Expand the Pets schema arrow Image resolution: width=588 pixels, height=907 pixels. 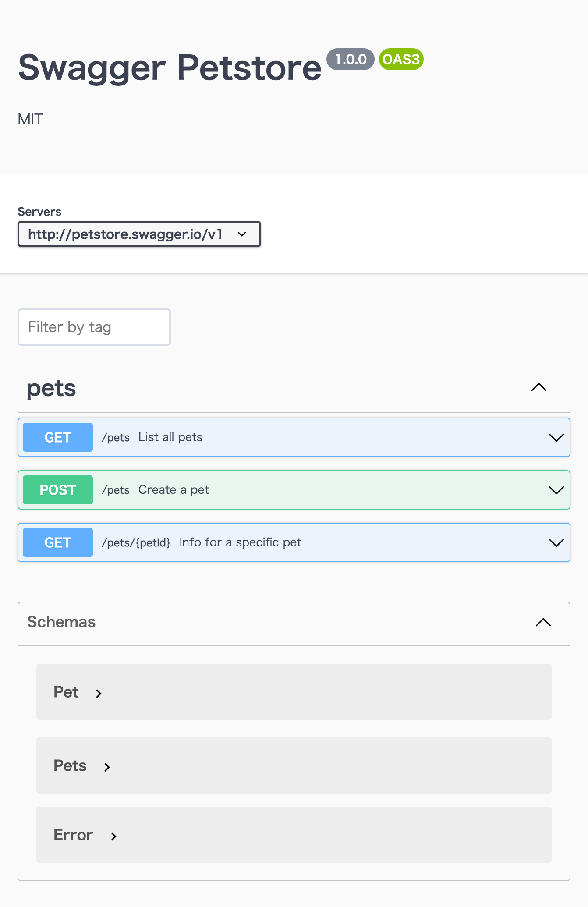107,767
